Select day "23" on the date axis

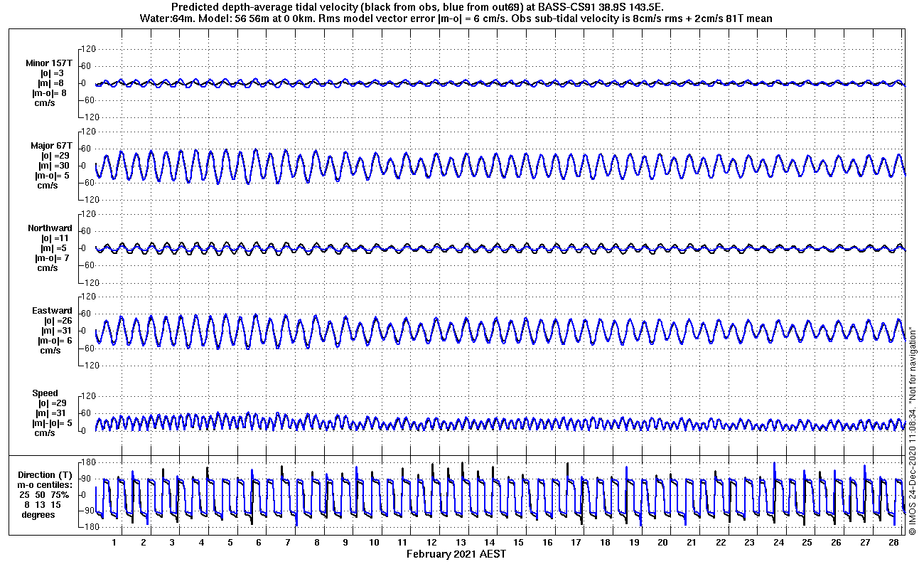pyautogui.click(x=749, y=542)
